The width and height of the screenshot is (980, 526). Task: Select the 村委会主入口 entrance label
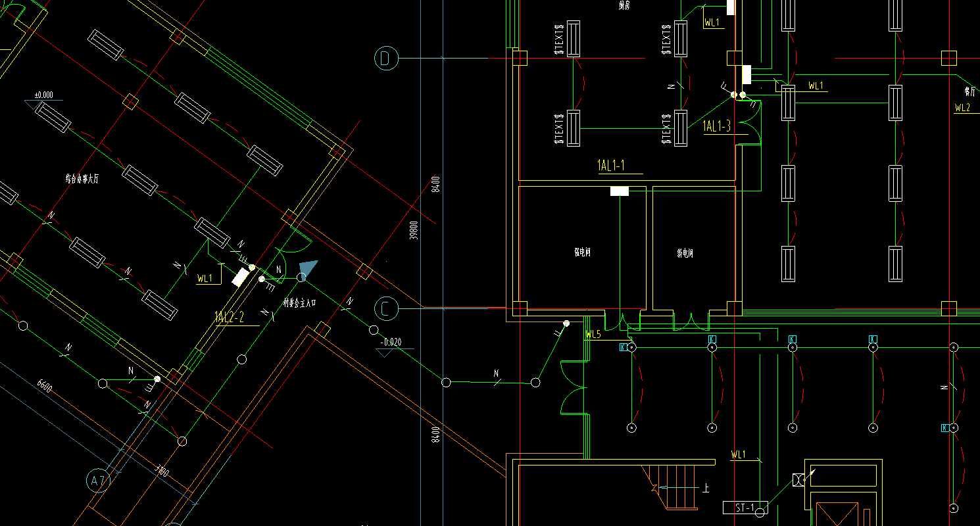pyautogui.click(x=299, y=303)
